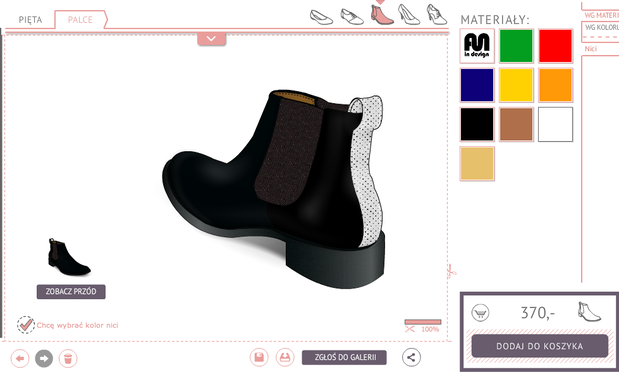
Task: Click the ZOBACZ PRZÓD button
Action: (71, 292)
